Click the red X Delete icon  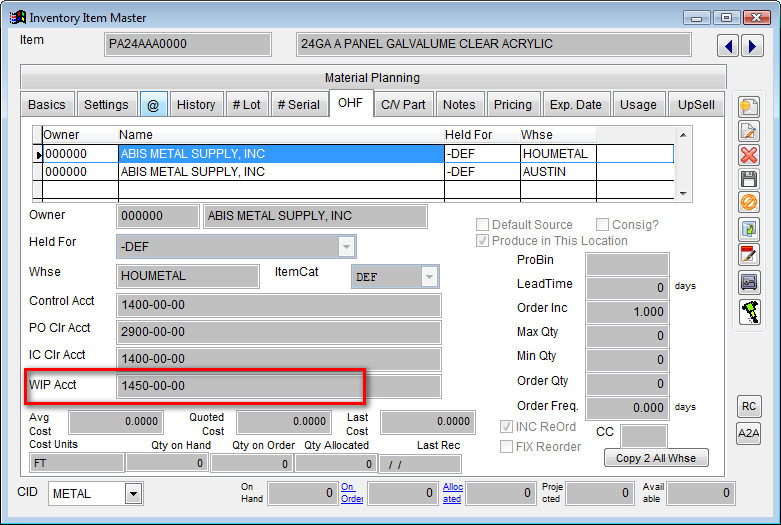coord(748,155)
